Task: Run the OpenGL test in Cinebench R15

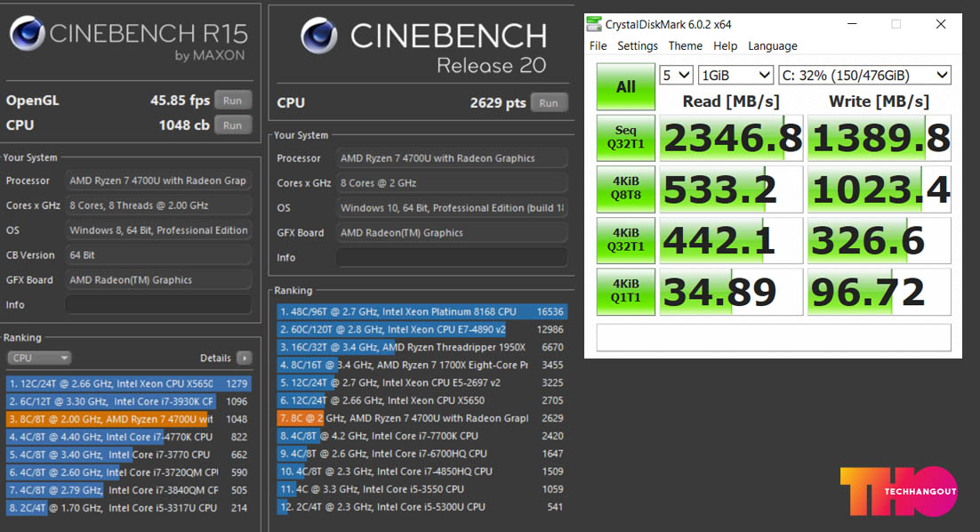Action: point(232,100)
